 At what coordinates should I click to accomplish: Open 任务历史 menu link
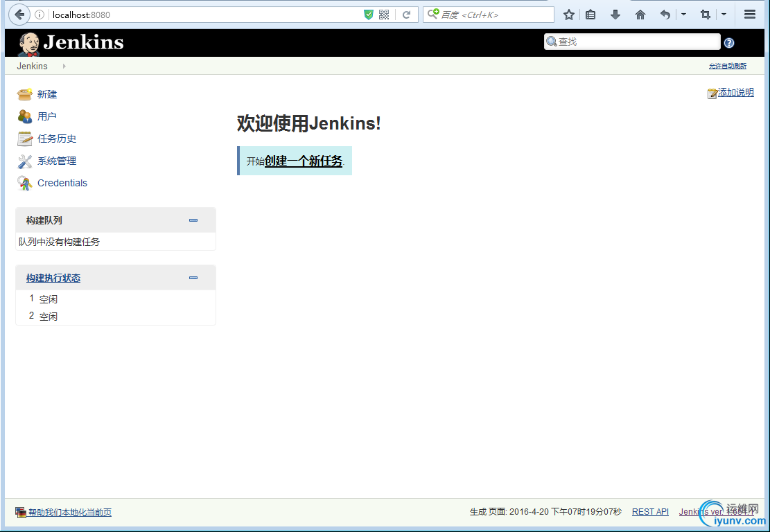tap(57, 139)
